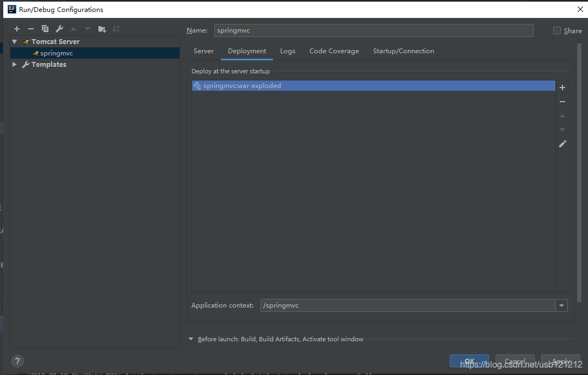This screenshot has height=375, width=588.
Task: Confirm with the OK button
Action: pos(469,361)
